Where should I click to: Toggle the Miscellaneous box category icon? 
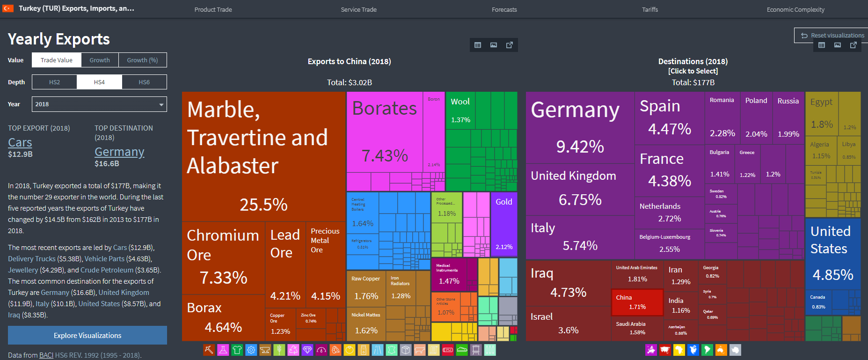[x=405, y=350]
